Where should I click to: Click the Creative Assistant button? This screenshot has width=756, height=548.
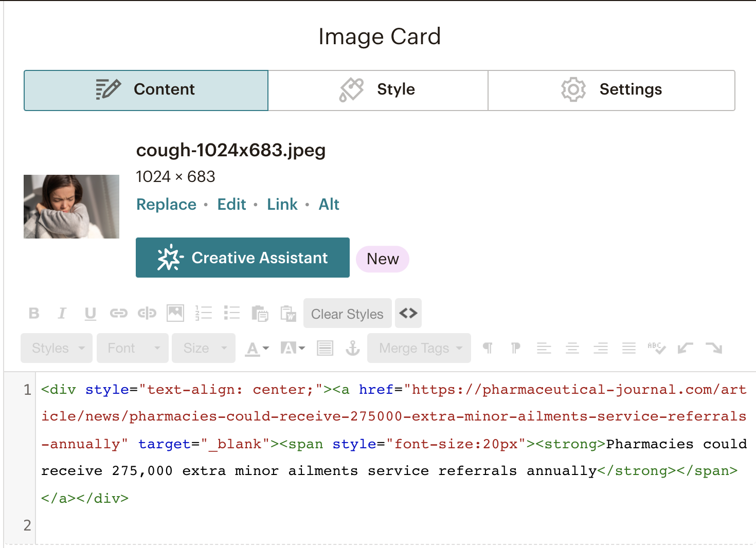coord(243,258)
